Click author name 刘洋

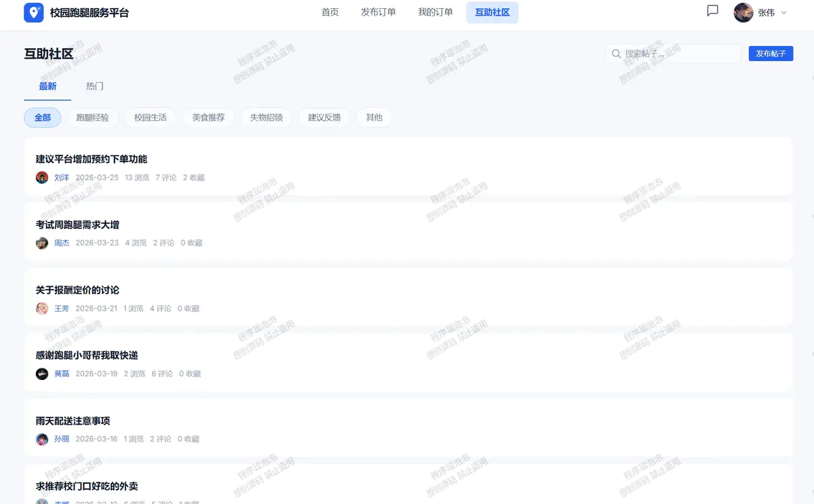point(62,178)
